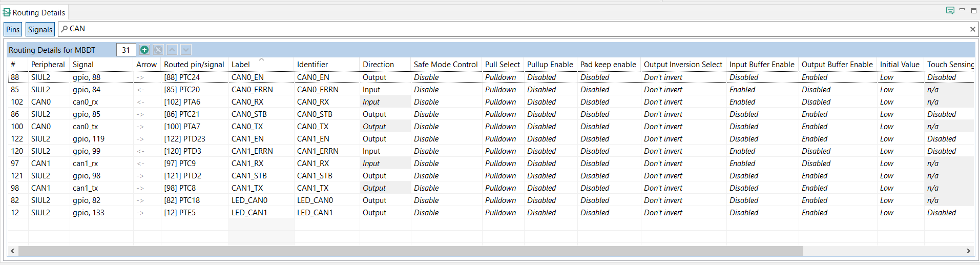Toggle the Signals filter button
The image size is (980, 265).
tap(40, 29)
